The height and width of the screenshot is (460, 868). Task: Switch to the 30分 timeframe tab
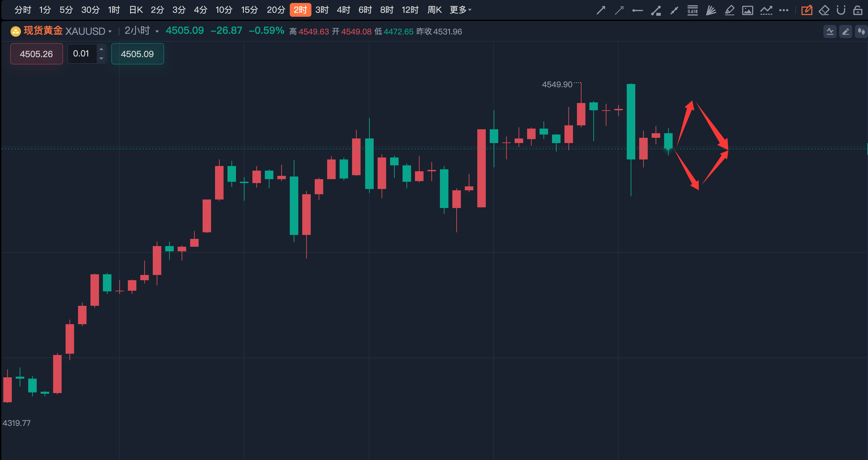90,10
